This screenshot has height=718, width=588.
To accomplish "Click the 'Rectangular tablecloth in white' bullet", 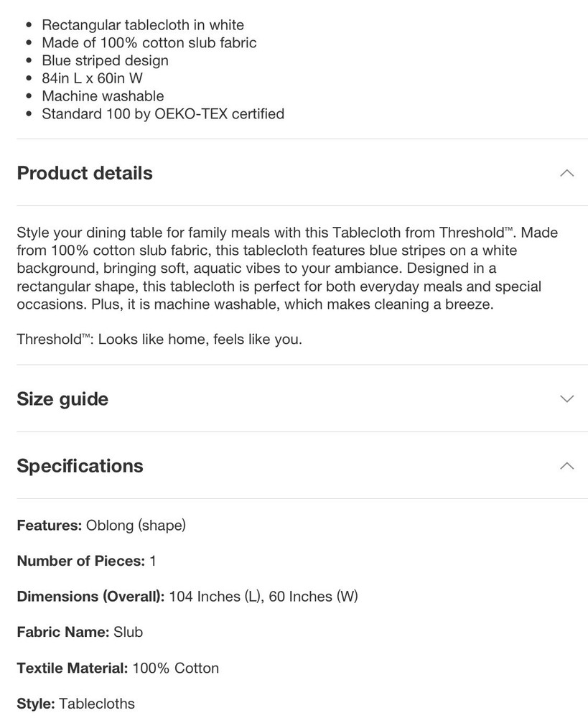I will (143, 25).
